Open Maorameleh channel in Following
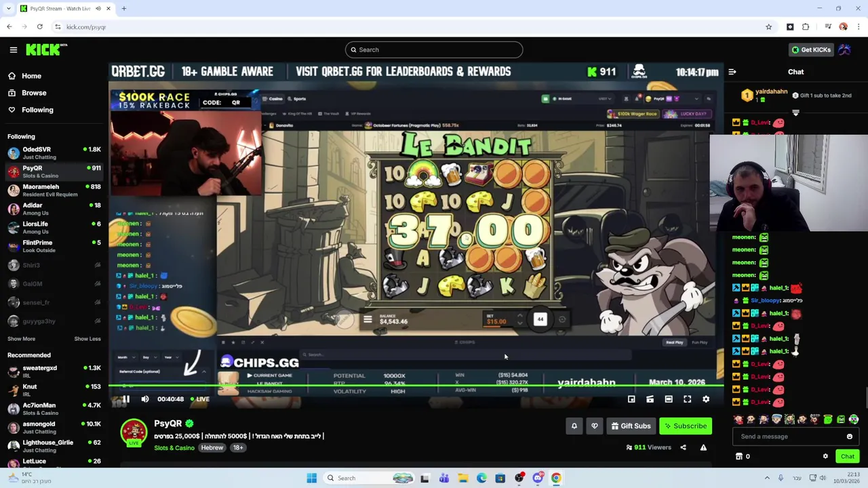Viewport: 868px width, 488px height. click(x=54, y=190)
